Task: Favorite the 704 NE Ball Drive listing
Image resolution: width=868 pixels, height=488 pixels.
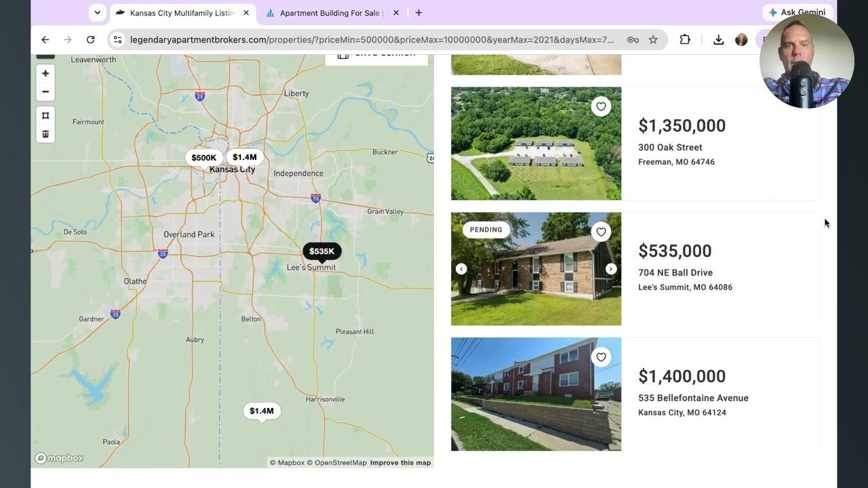Action: 601,232
